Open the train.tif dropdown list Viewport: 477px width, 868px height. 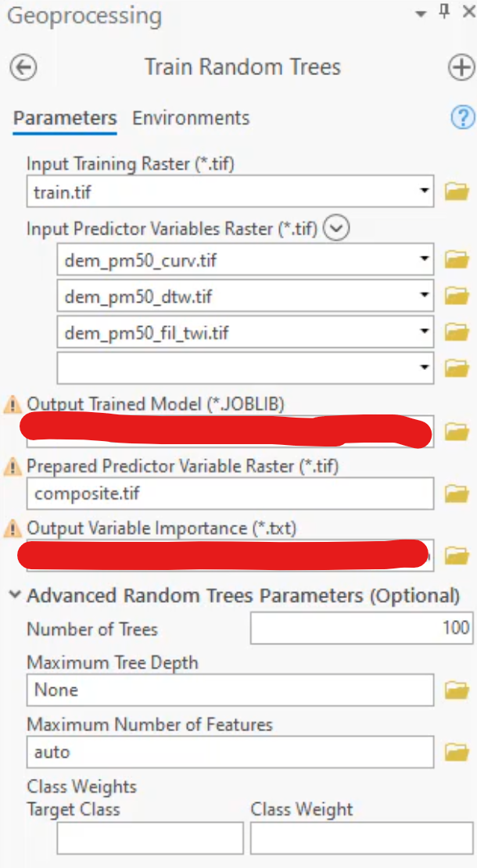pyautogui.click(x=424, y=191)
